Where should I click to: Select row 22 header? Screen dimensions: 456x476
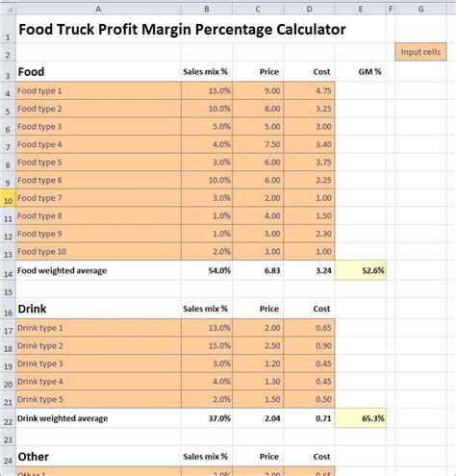8,418
